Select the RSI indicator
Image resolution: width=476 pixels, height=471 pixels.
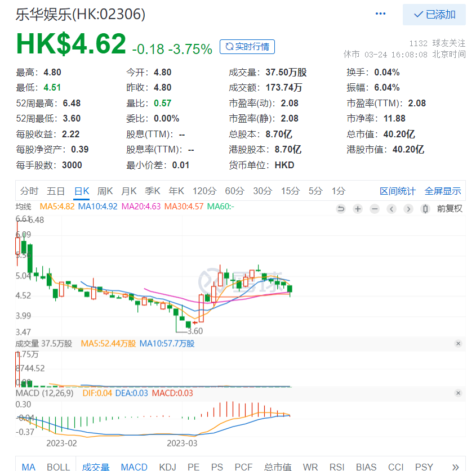(337, 466)
